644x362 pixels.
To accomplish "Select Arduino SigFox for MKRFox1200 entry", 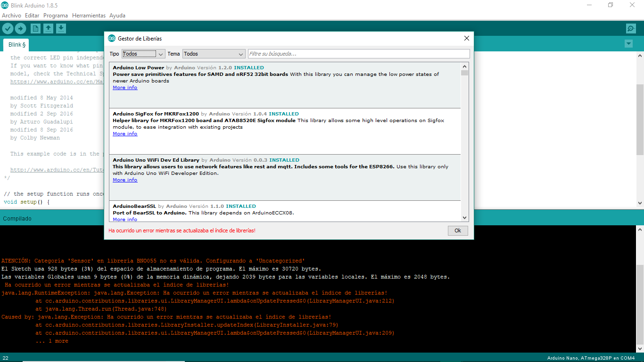I will [285, 131].
